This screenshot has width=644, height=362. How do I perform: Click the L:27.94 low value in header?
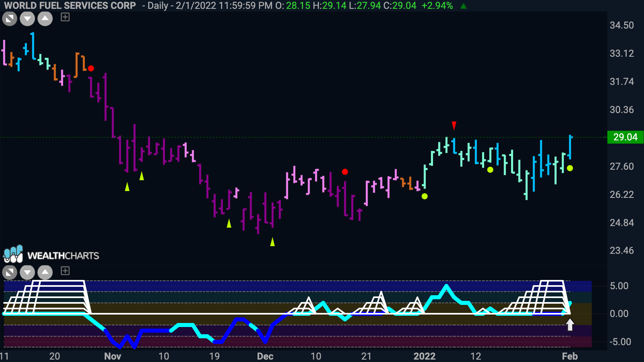365,6
